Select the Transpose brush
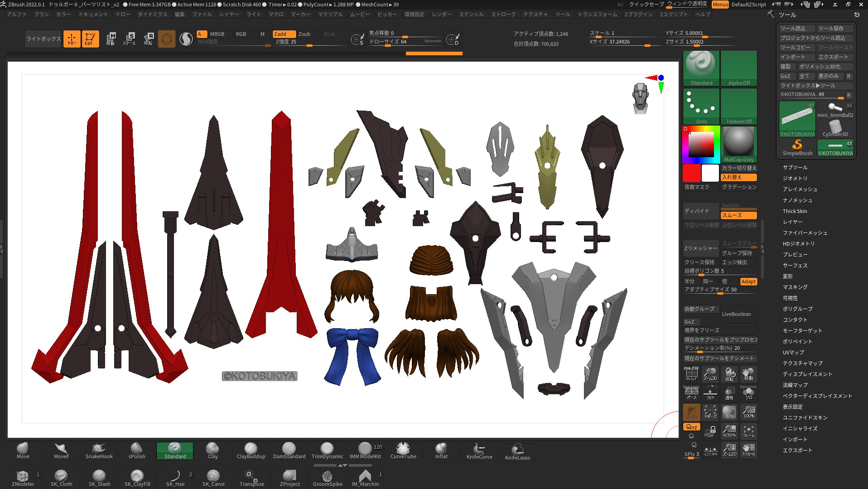Viewport: 868px width, 489px height. [x=251, y=478]
